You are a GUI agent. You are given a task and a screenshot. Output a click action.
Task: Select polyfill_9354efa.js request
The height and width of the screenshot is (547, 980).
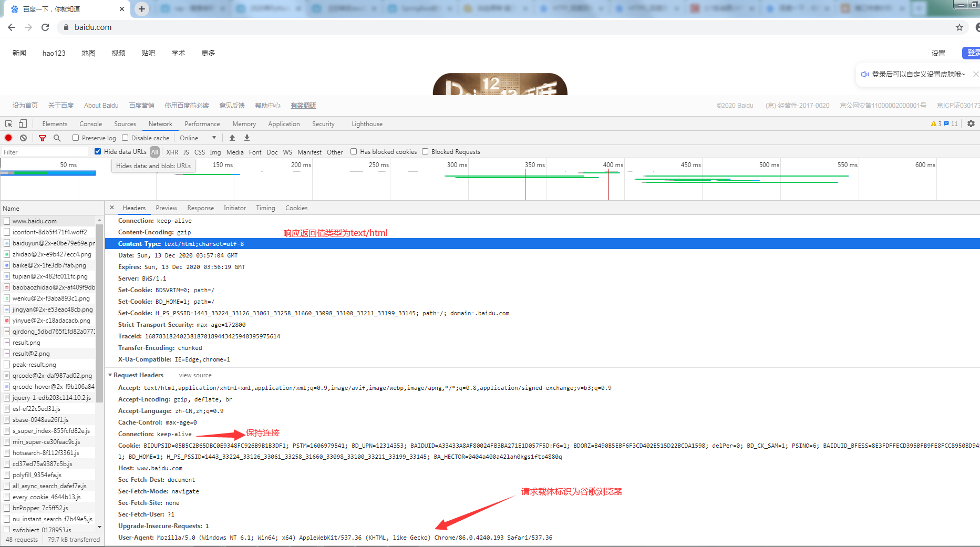[x=48, y=475]
